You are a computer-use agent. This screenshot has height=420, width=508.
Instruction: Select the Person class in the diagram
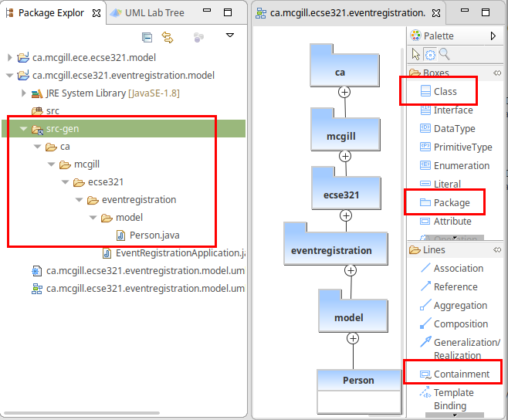click(359, 391)
